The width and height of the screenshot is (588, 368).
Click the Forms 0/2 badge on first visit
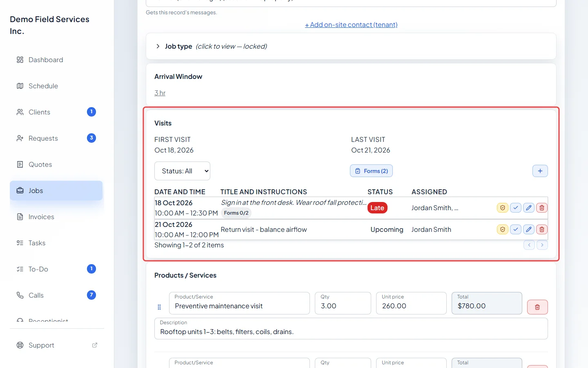tap(236, 213)
